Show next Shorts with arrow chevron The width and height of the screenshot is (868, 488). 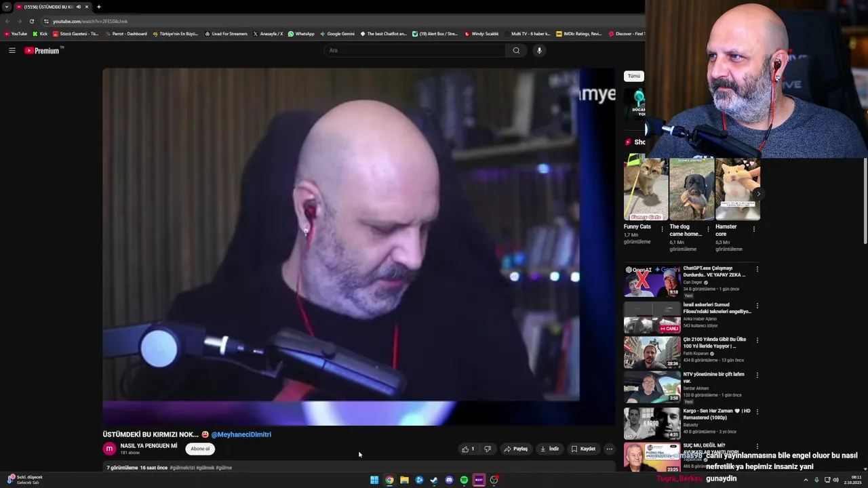(757, 195)
